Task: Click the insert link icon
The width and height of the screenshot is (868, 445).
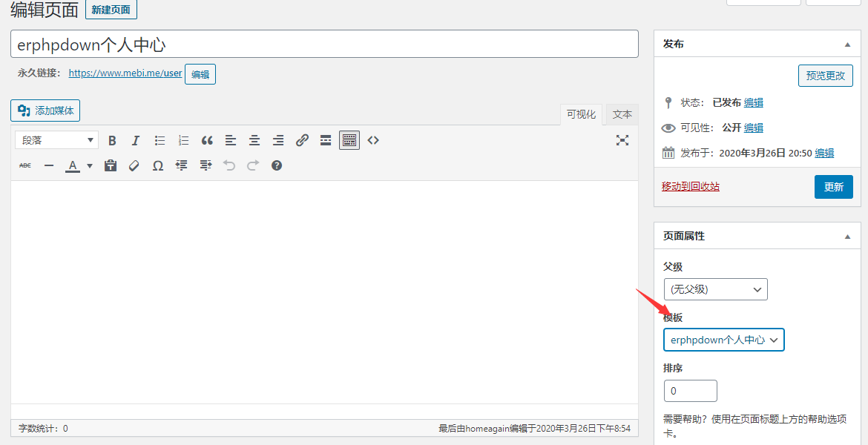Action: 302,140
